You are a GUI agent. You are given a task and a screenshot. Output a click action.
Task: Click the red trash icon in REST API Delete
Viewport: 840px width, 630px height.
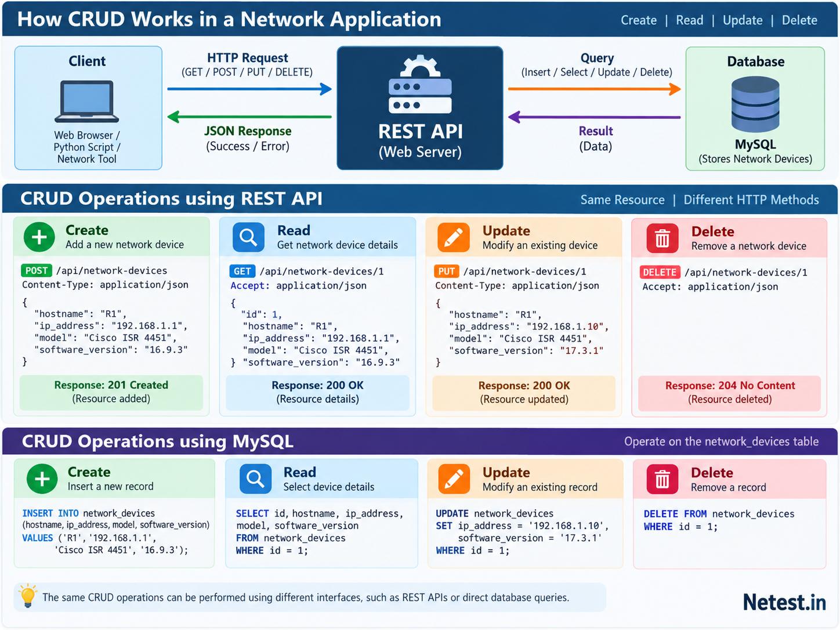tap(662, 238)
